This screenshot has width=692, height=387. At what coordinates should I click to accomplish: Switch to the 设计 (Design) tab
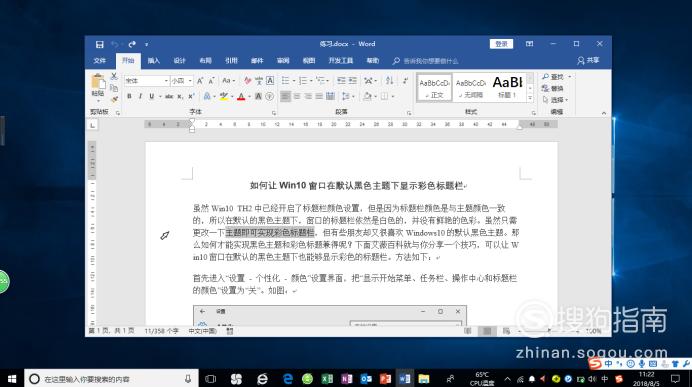coord(180,60)
